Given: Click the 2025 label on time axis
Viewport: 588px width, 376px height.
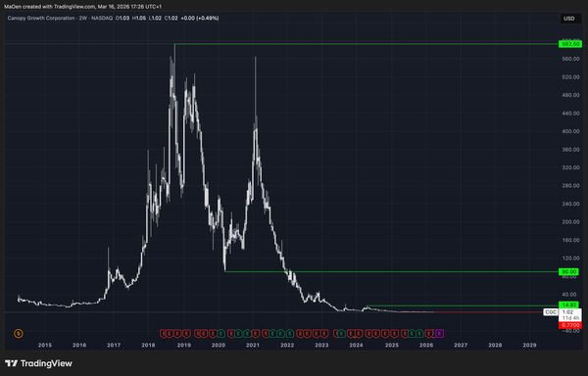Looking at the screenshot, I should [x=392, y=345].
